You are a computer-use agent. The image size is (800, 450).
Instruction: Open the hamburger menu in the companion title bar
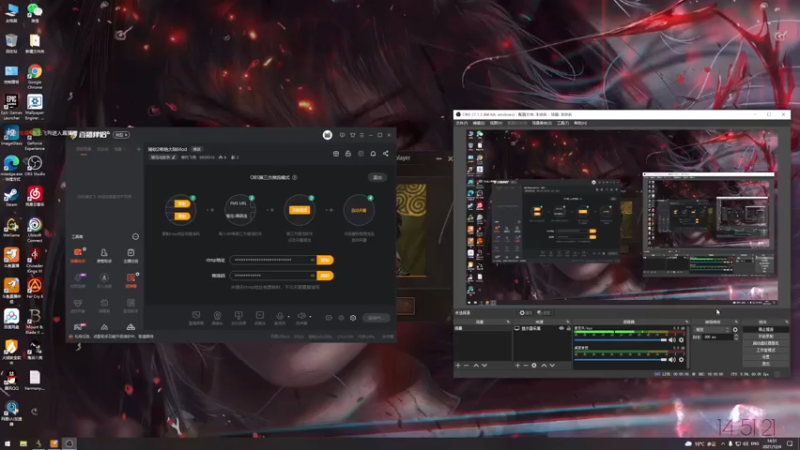(x=362, y=135)
